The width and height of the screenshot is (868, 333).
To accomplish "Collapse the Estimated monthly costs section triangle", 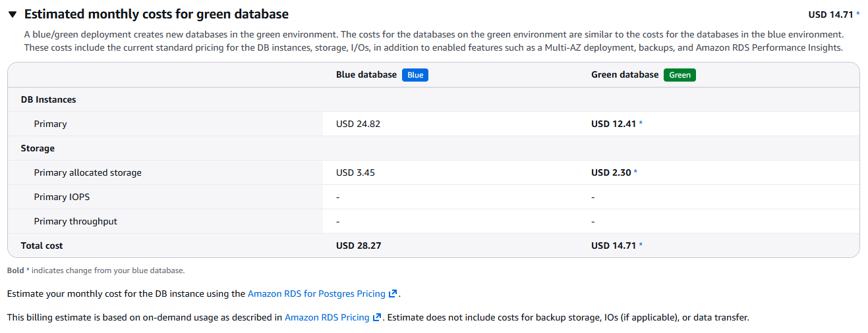I will (x=13, y=14).
